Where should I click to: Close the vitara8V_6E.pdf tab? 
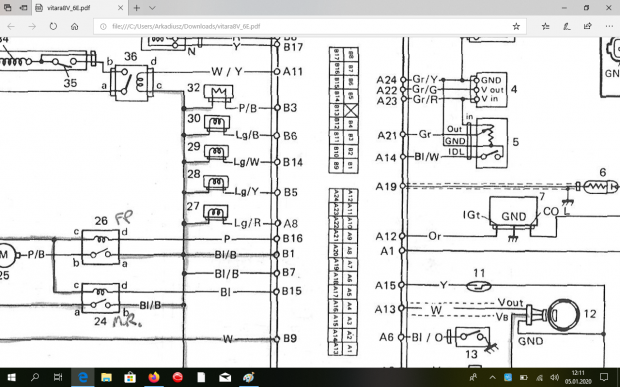click(x=120, y=8)
